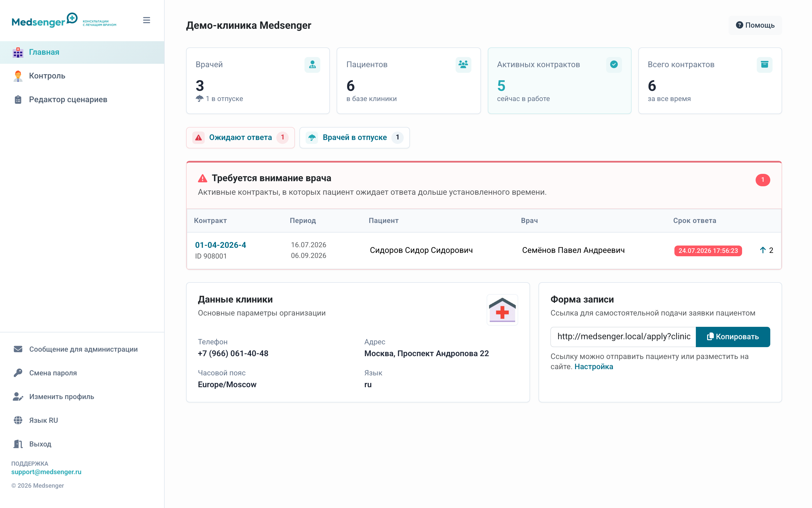Click patient name Сидоров Сидор Сидорович

(x=421, y=250)
